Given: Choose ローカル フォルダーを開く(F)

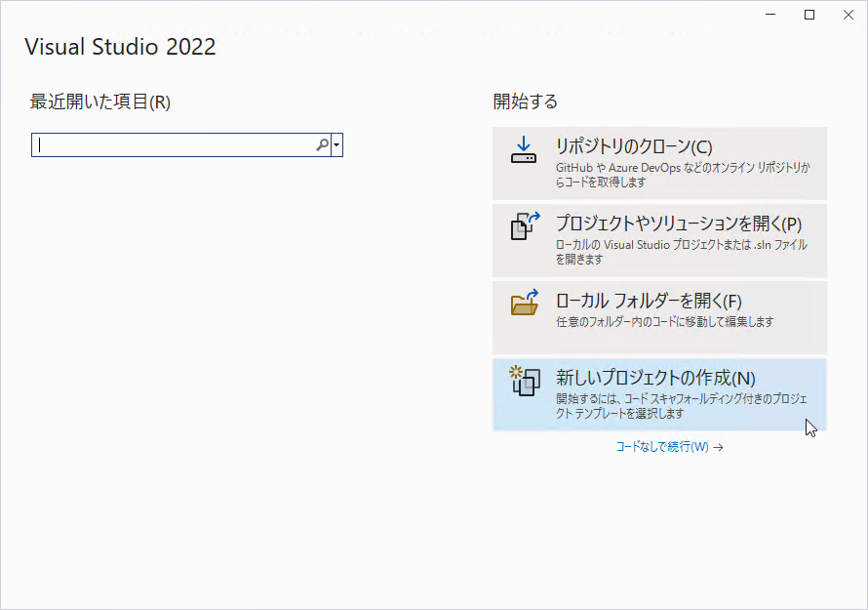Looking at the screenshot, I should click(x=660, y=317).
